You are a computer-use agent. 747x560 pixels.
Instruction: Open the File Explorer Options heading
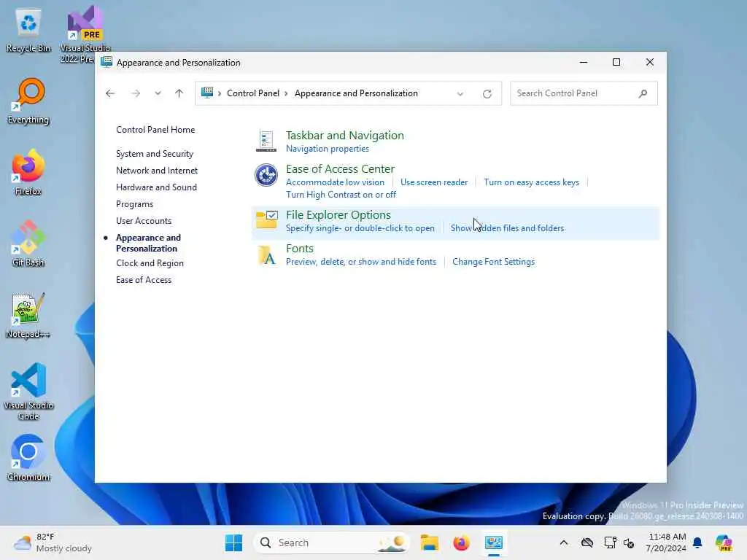(338, 215)
